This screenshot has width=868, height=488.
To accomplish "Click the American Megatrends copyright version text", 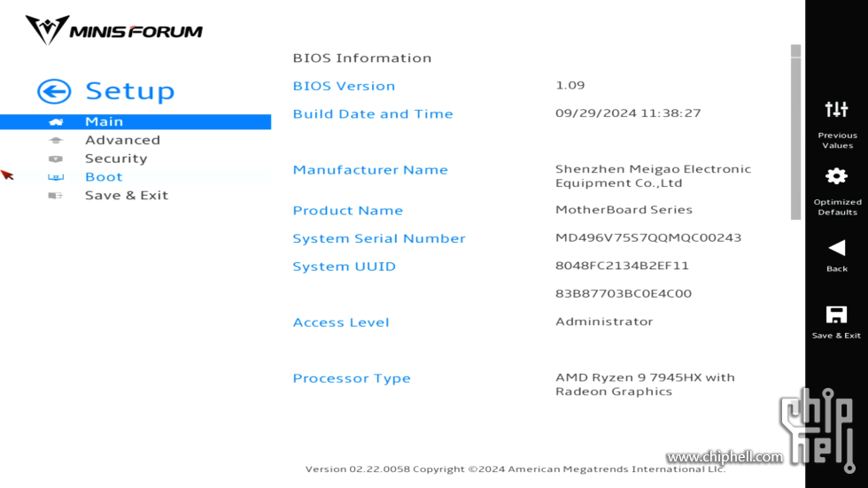I will pyautogui.click(x=515, y=469).
